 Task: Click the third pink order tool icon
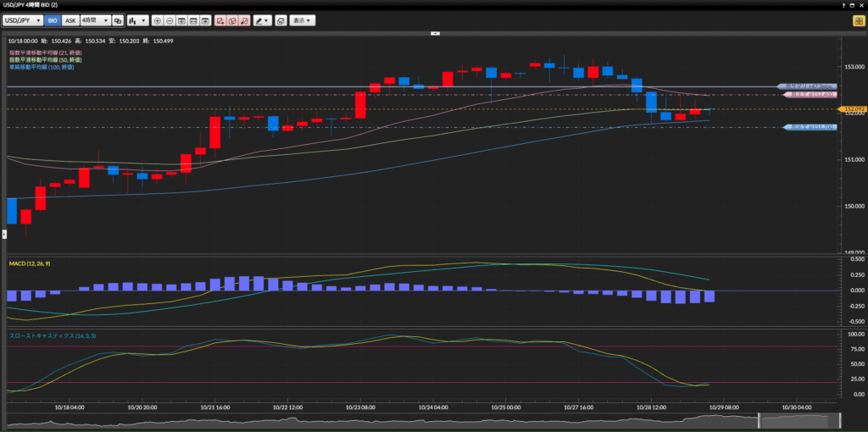tap(244, 19)
